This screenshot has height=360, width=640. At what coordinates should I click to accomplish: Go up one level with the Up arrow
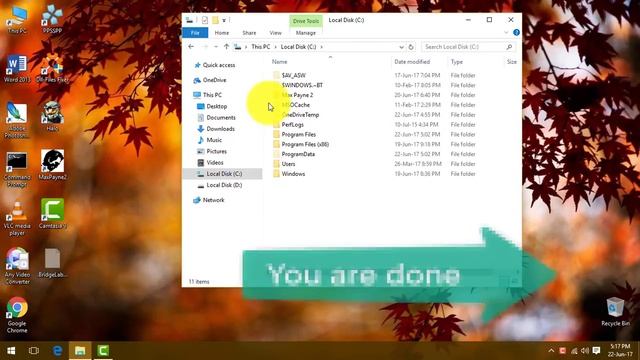(226, 47)
